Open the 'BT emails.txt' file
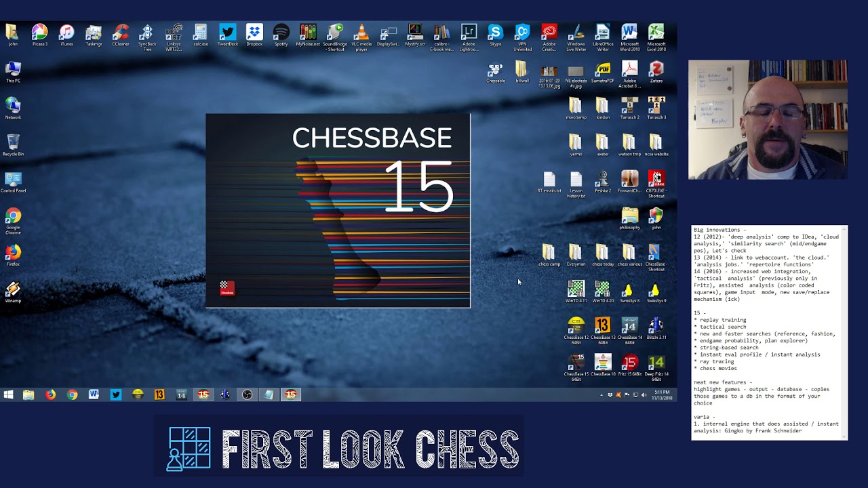Image resolution: width=868 pixels, height=488 pixels. 549,182
